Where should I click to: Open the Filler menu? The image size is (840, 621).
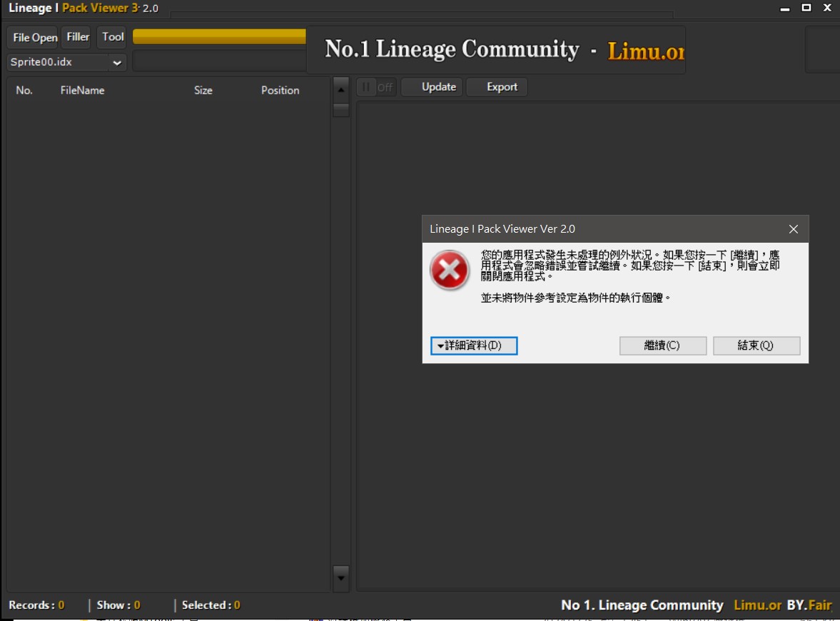[78, 37]
